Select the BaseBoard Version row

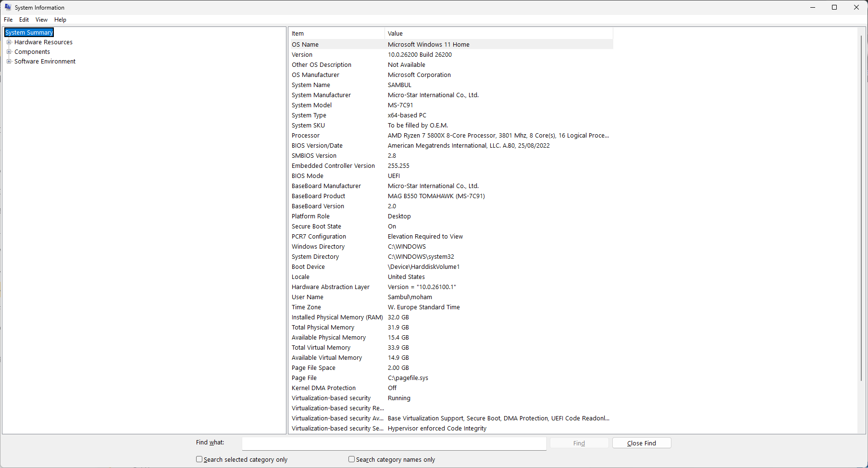[x=451, y=206]
